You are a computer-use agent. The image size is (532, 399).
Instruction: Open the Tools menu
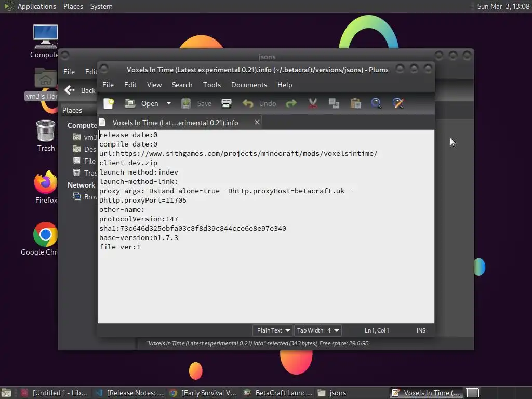[x=212, y=85]
